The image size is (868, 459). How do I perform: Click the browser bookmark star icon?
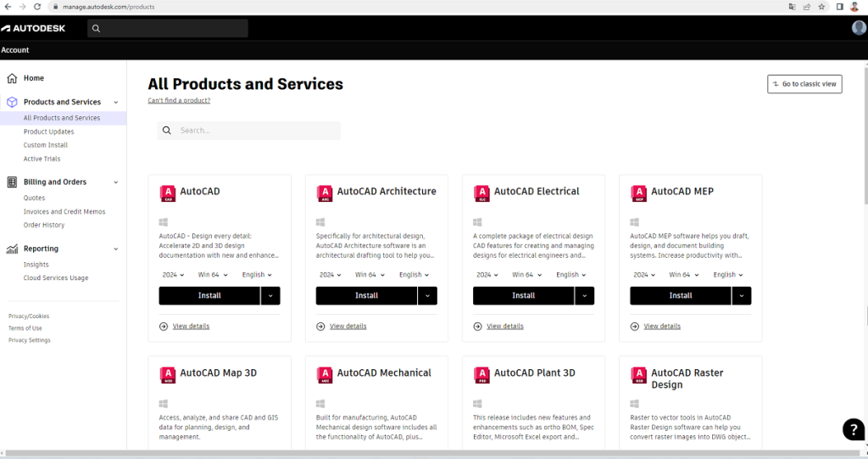(x=821, y=7)
